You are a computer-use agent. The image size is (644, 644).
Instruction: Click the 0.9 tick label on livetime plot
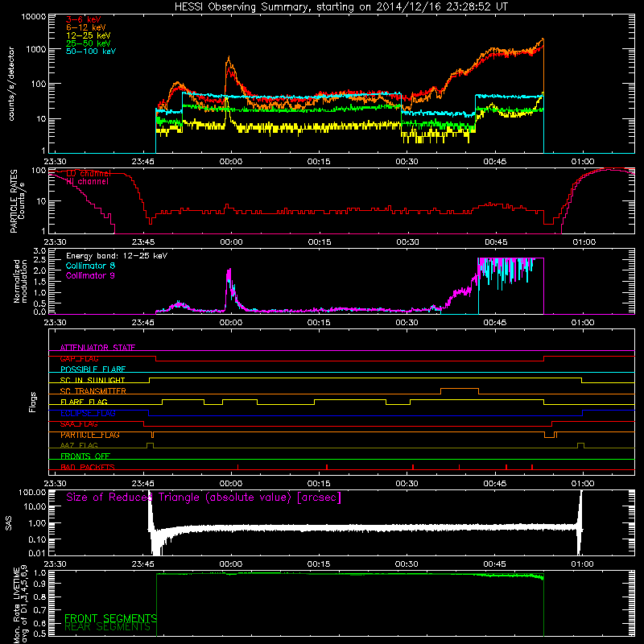[x=39, y=584]
